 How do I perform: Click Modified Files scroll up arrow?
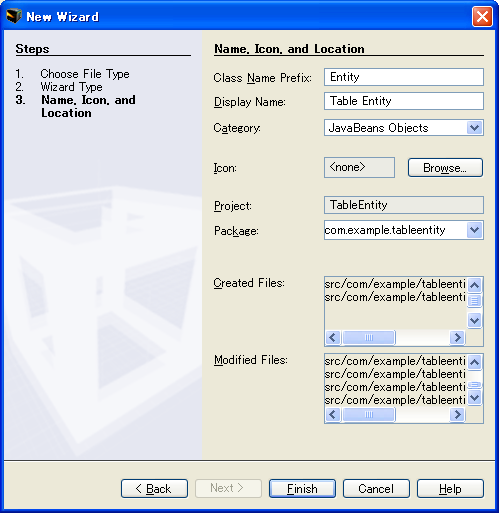point(474,362)
